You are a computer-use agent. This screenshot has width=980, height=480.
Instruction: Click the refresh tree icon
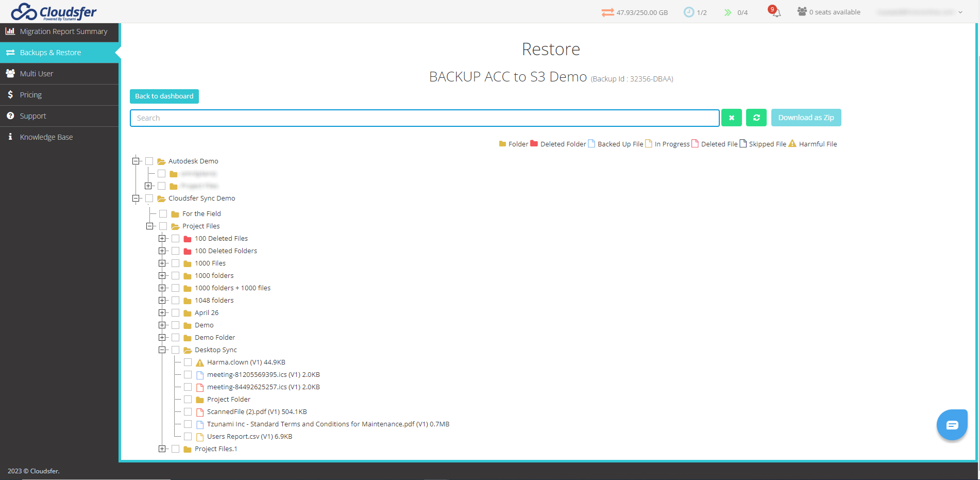(756, 118)
